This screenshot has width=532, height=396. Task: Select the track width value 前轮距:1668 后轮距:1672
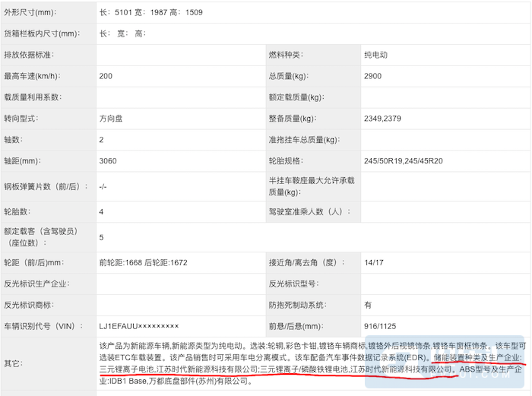[143, 262]
